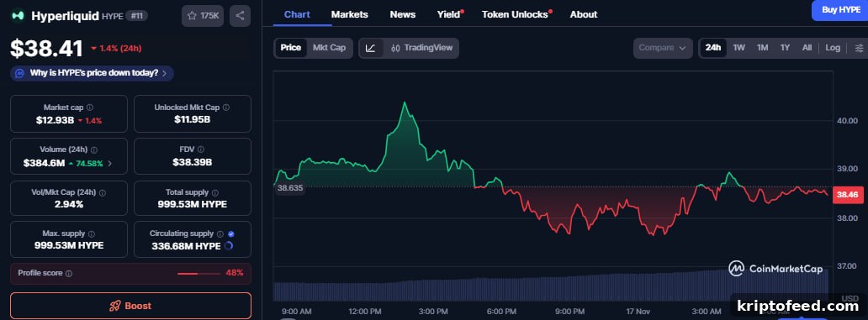Select the 1Y time range
868x320 pixels.
point(785,48)
